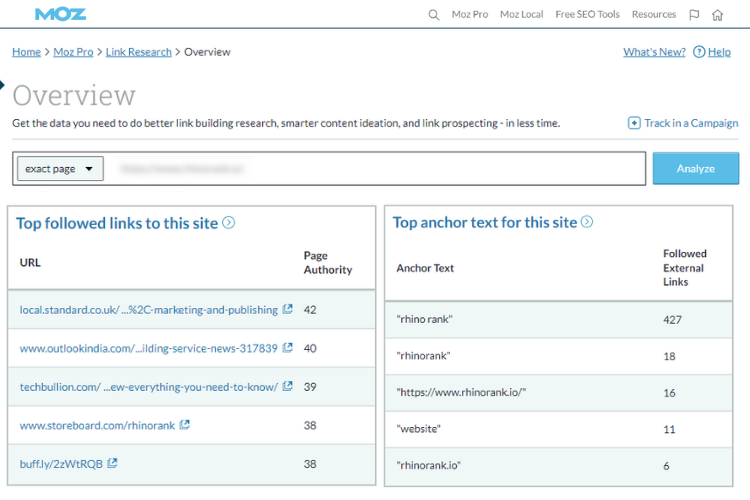
Task: Go to Home breadcrumb
Action: tap(26, 52)
